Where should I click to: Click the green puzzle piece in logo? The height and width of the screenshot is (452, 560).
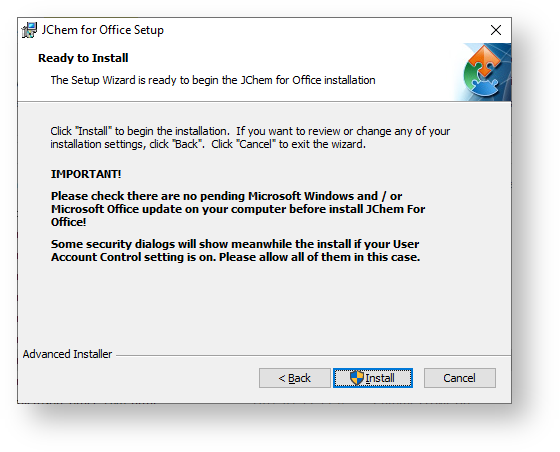click(470, 78)
